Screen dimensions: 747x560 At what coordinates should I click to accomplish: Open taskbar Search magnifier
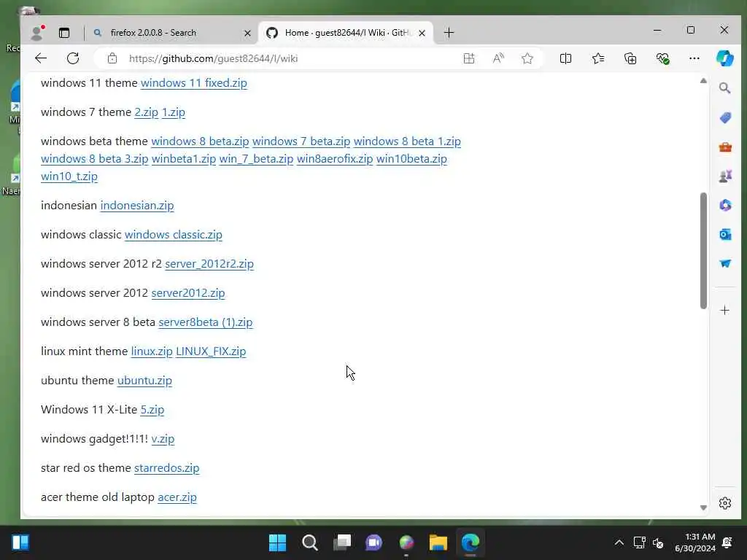pos(309,542)
